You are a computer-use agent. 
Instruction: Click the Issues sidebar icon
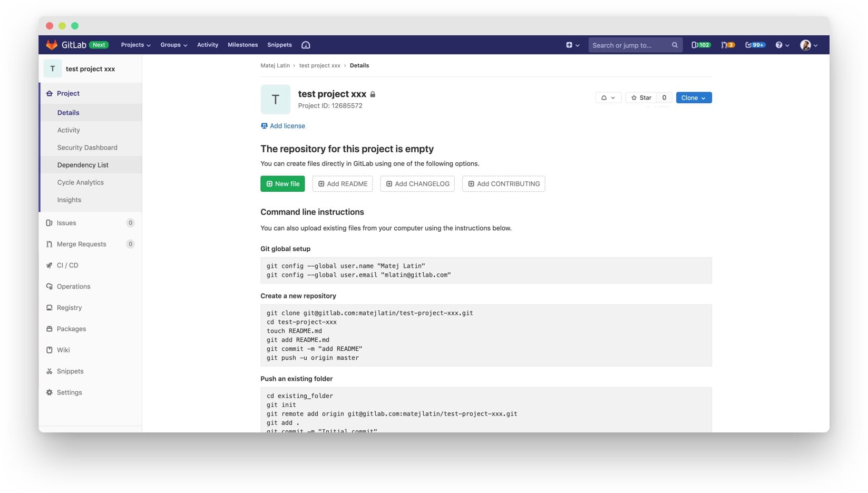tap(49, 223)
